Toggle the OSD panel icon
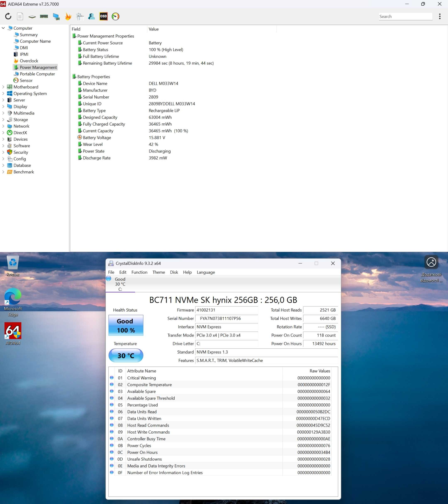 (x=103, y=16)
